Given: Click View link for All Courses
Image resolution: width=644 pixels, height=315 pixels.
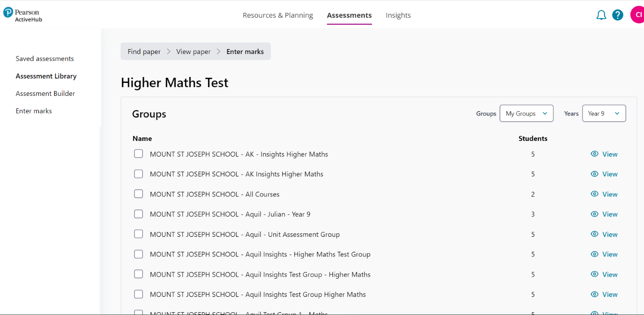Looking at the screenshot, I should coord(610,194).
